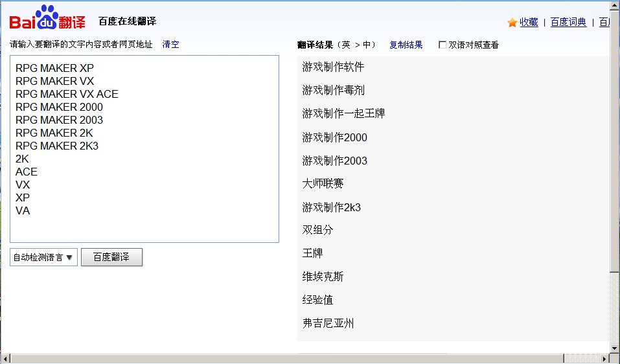The width and height of the screenshot is (620, 364).
Task: Click the 游戏制作2003 result line
Action: [334, 161]
